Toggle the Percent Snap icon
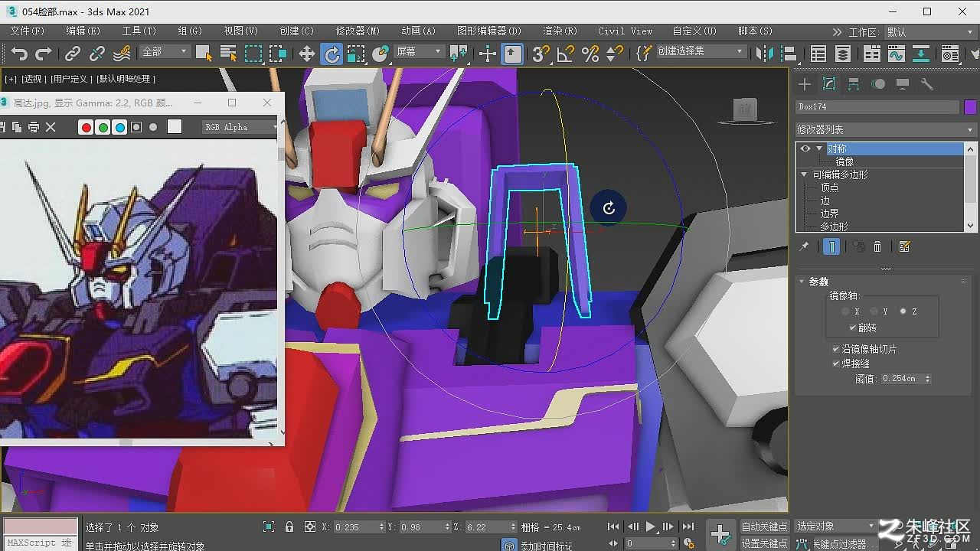The image size is (980, 551). pyautogui.click(x=590, y=53)
